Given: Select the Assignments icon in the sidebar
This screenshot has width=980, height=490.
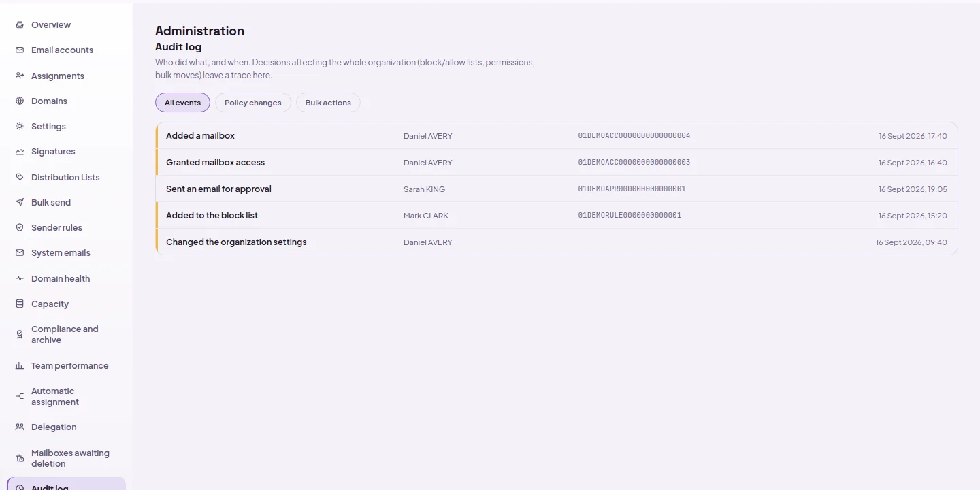Looking at the screenshot, I should point(20,76).
